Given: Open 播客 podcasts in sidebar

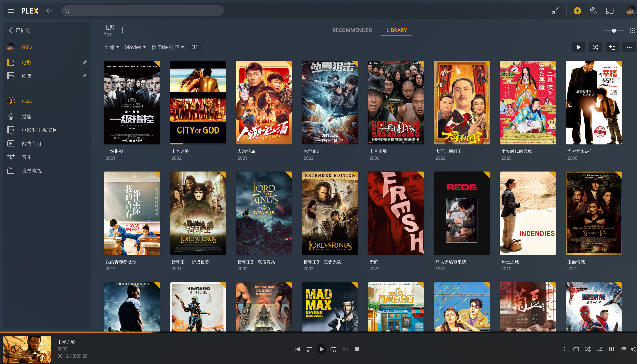Looking at the screenshot, I should 27,117.
